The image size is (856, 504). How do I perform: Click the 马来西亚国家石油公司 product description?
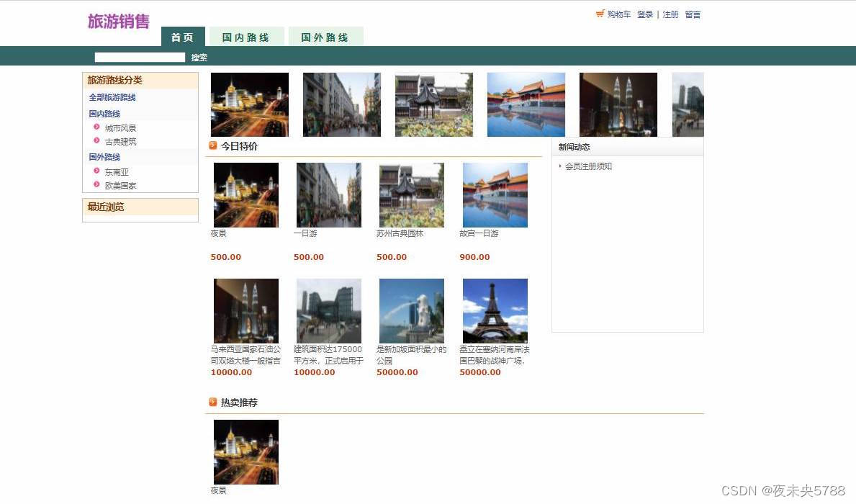pos(245,355)
